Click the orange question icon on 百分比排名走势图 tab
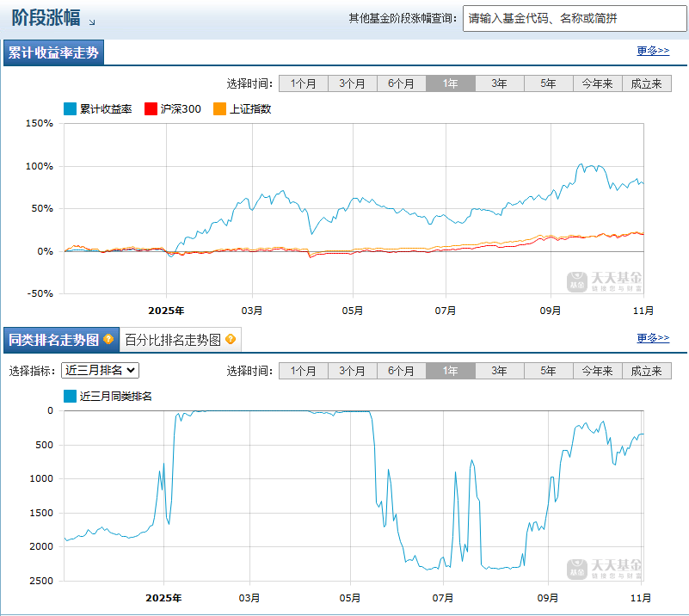689x616 pixels. 231,338
